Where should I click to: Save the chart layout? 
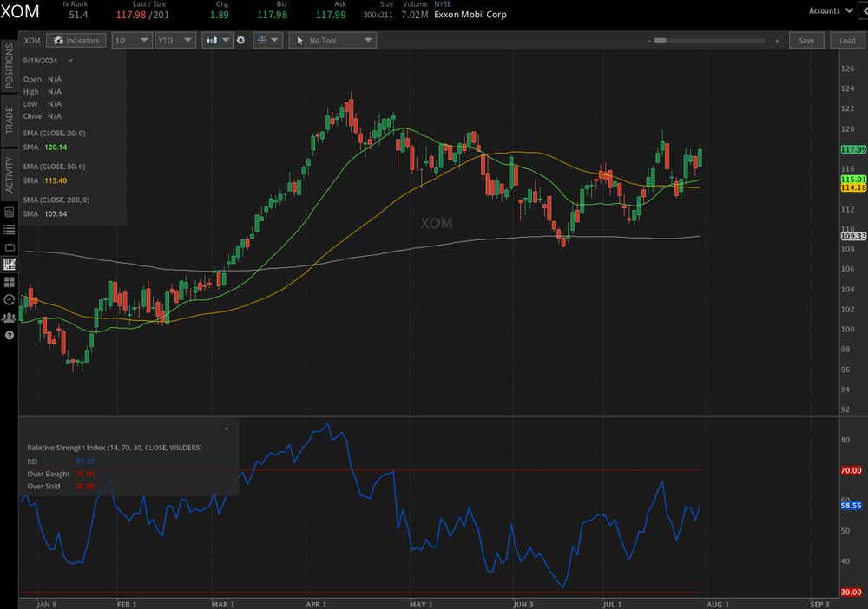[x=806, y=41]
